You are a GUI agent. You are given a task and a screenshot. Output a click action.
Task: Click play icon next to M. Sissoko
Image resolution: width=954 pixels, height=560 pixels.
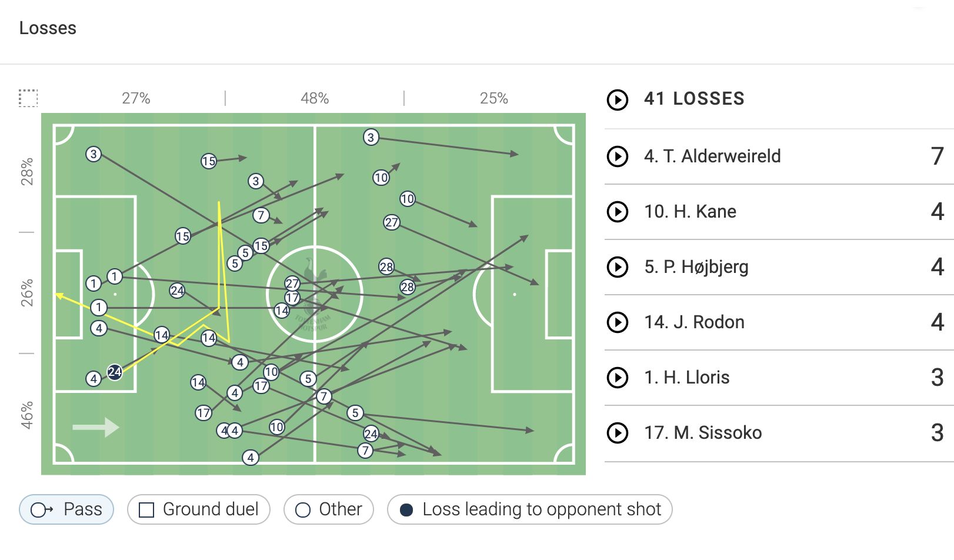click(618, 433)
